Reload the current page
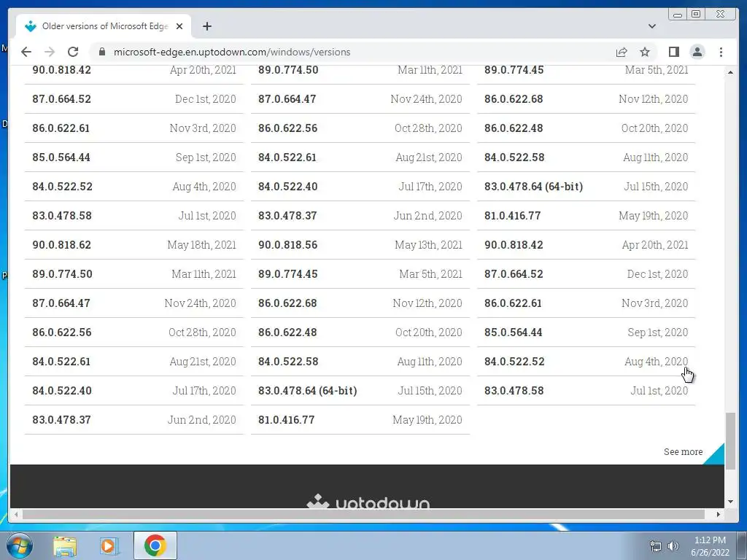The image size is (747, 560). [x=73, y=52]
